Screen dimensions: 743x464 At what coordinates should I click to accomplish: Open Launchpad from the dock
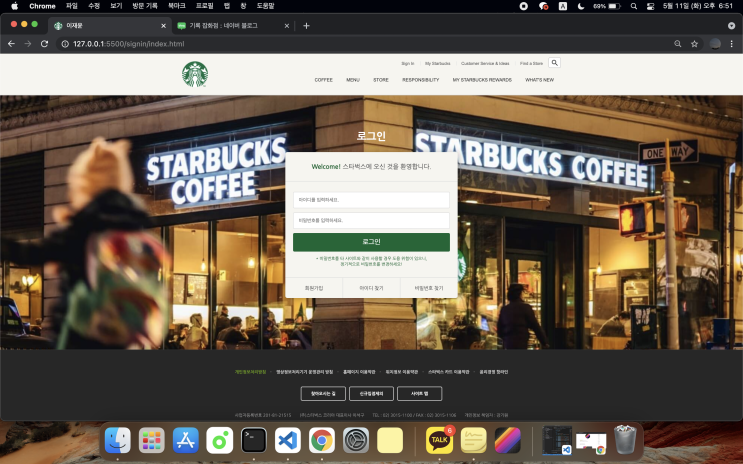tap(152, 440)
